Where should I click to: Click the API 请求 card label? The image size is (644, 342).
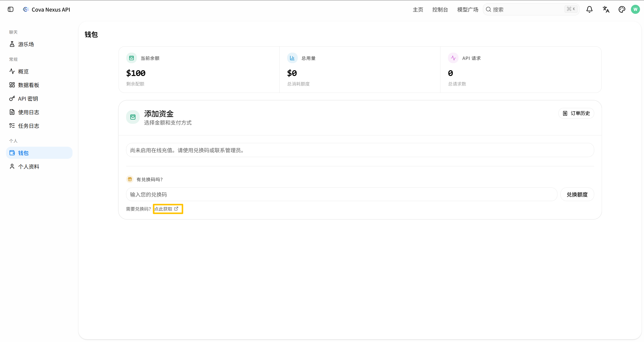coord(471,58)
